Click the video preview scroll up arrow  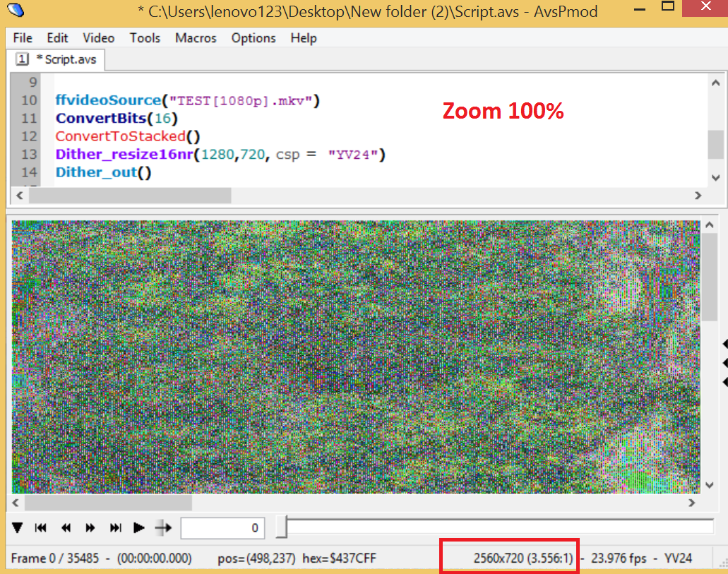pyautogui.click(x=710, y=225)
